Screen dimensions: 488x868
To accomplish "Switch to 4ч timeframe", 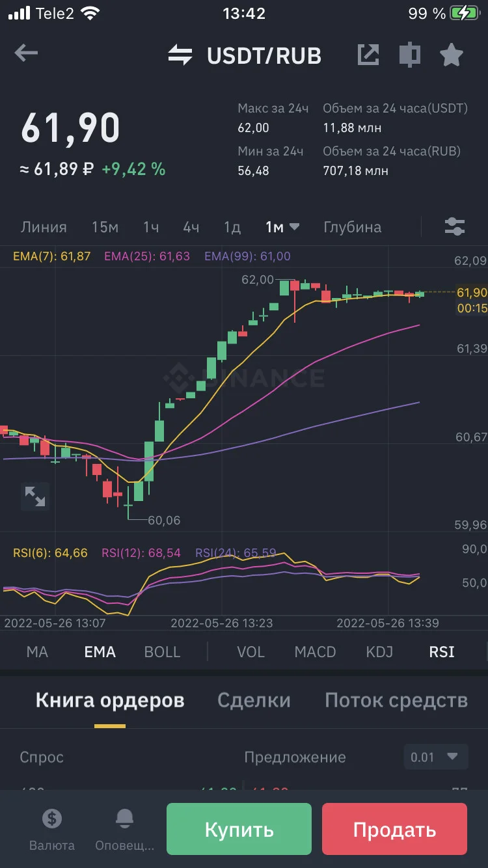I will 191,227.
